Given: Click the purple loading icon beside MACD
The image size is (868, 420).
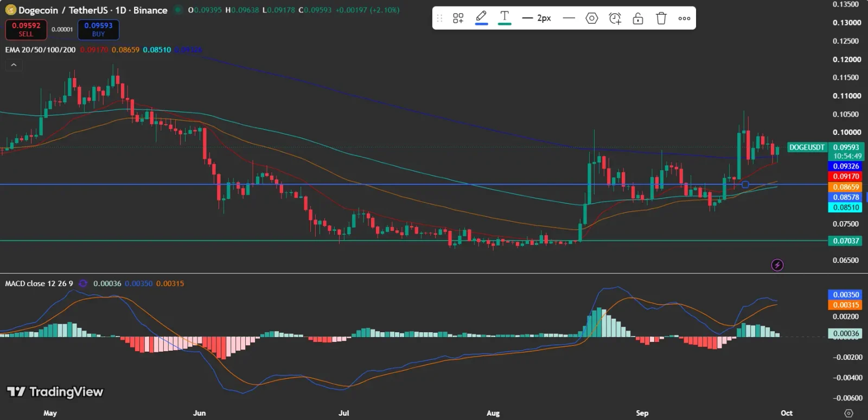Looking at the screenshot, I should 83,283.
